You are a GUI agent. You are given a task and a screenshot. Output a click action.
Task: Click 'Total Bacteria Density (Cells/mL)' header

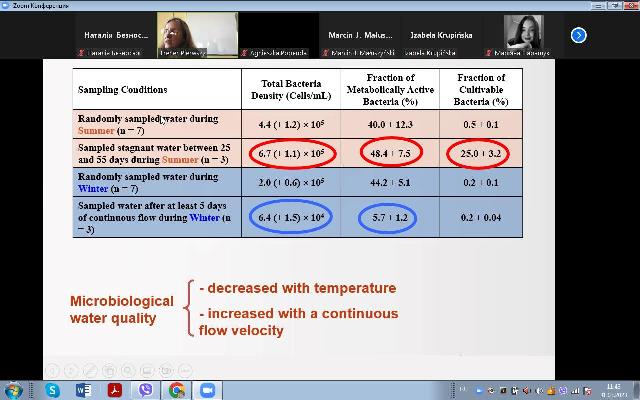[x=291, y=89]
